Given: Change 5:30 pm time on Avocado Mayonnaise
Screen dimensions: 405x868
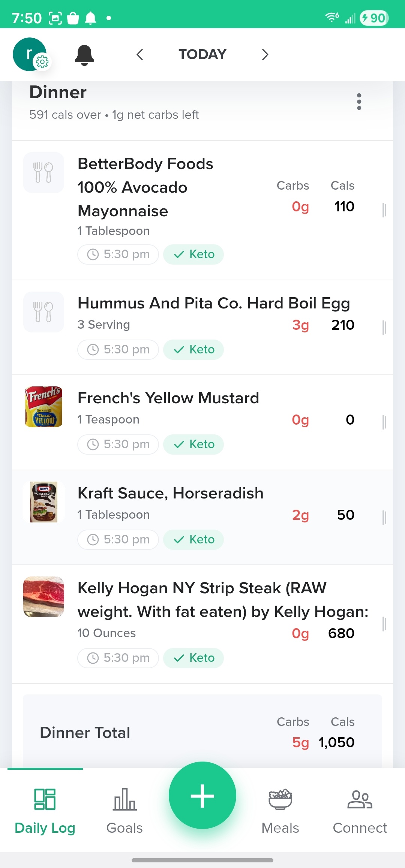Looking at the screenshot, I should click(118, 254).
